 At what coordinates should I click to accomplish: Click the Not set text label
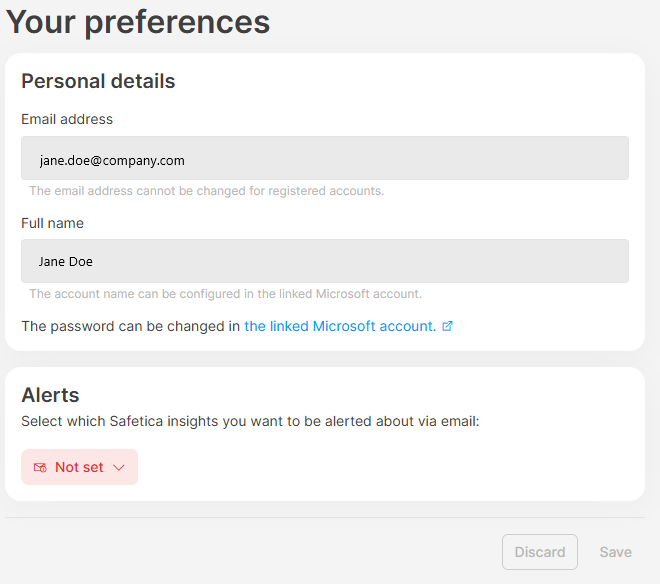click(x=79, y=467)
